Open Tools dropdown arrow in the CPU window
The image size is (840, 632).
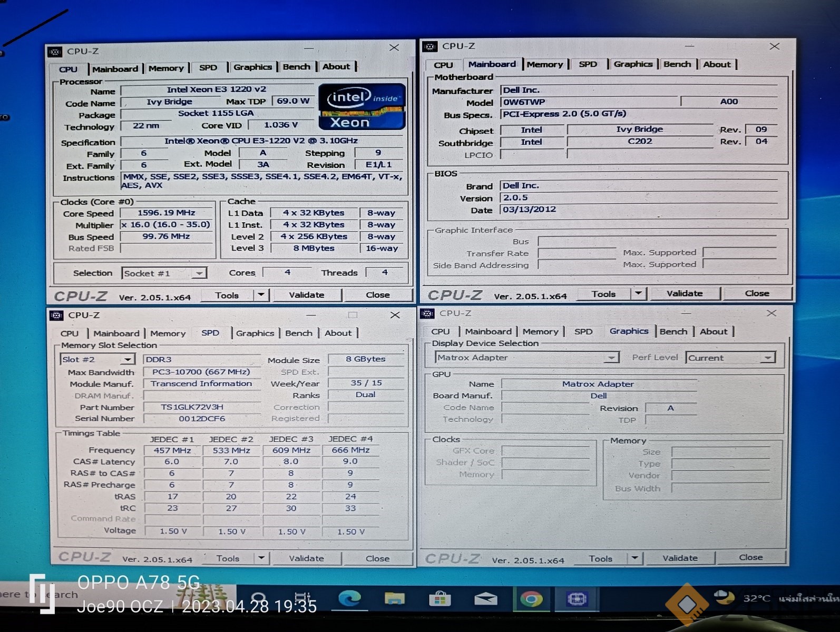(261, 295)
